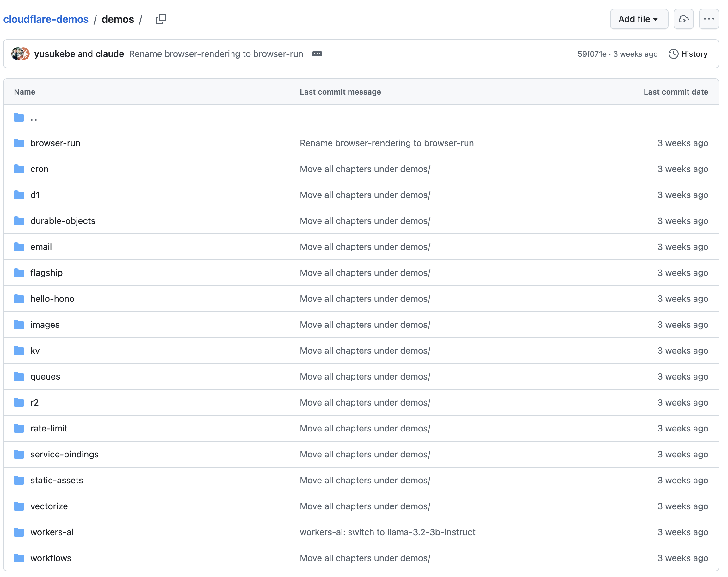Open latest commit message link in header
The height and width of the screenshot is (577, 728).
point(216,54)
